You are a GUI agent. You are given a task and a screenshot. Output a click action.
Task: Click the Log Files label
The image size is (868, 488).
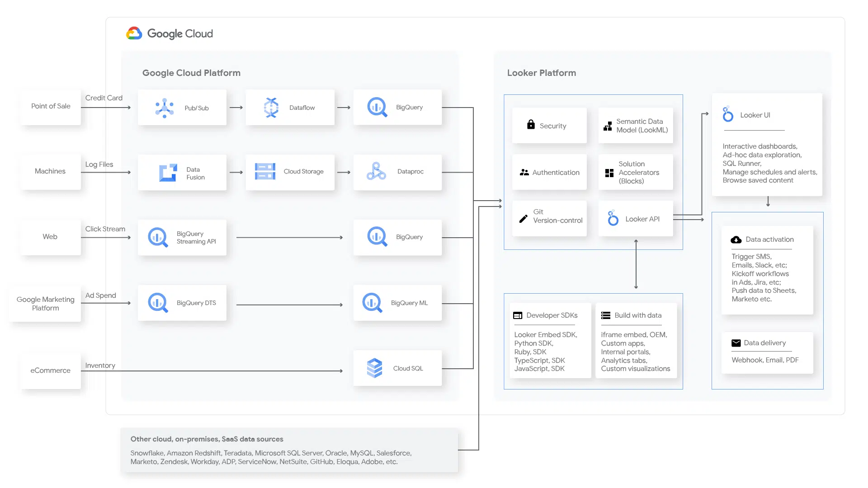pos(99,164)
